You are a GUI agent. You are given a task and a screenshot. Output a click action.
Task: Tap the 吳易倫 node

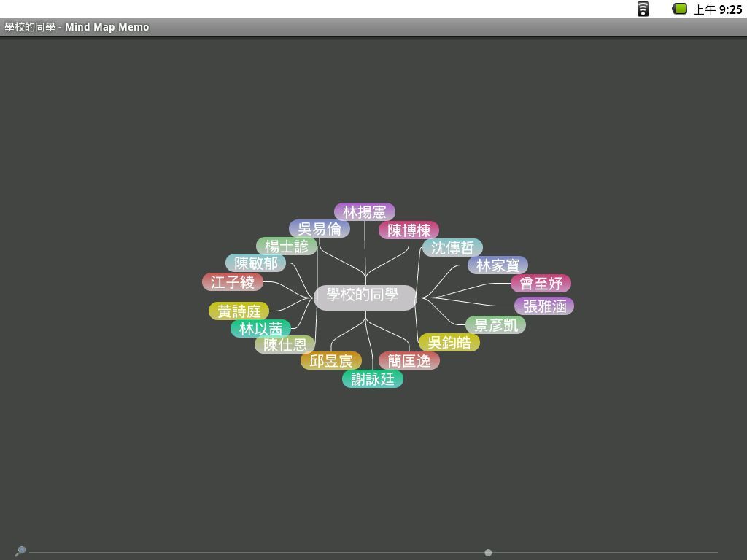click(320, 229)
